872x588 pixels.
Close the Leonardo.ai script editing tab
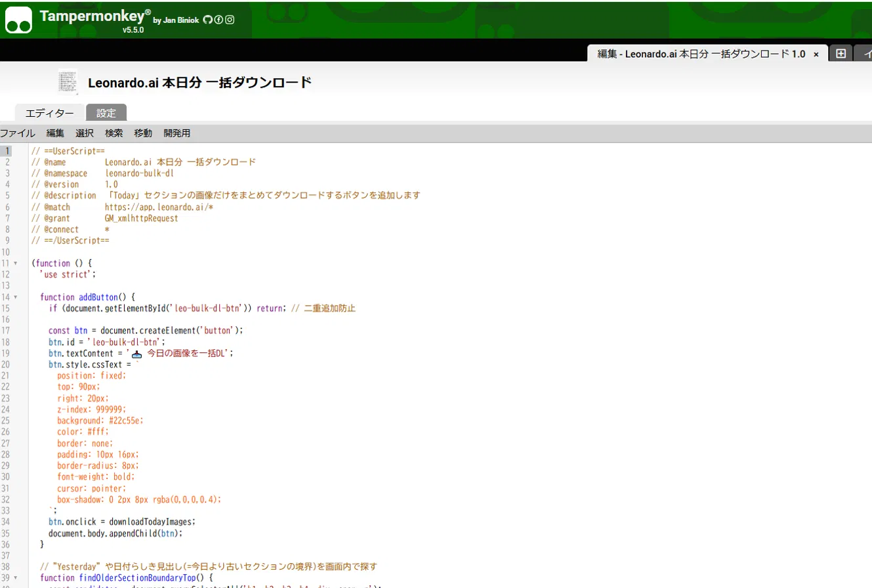click(816, 54)
